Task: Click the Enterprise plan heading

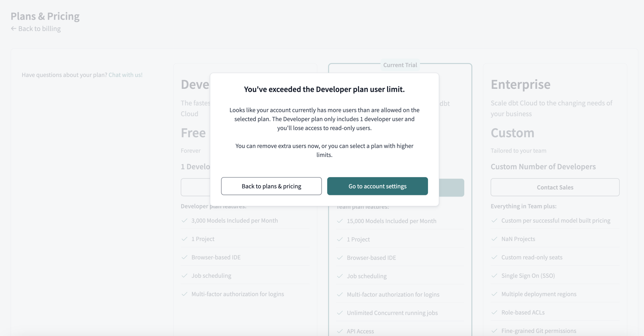Action: coord(521,84)
